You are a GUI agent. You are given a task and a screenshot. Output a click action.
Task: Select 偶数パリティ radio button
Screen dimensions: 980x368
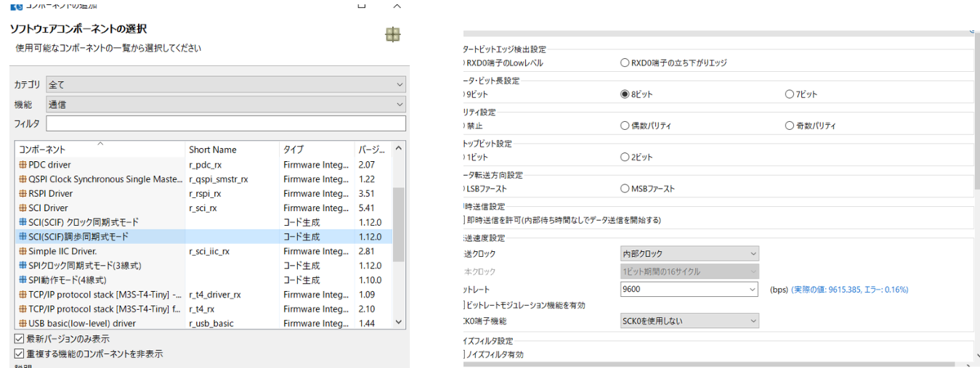[x=626, y=126]
